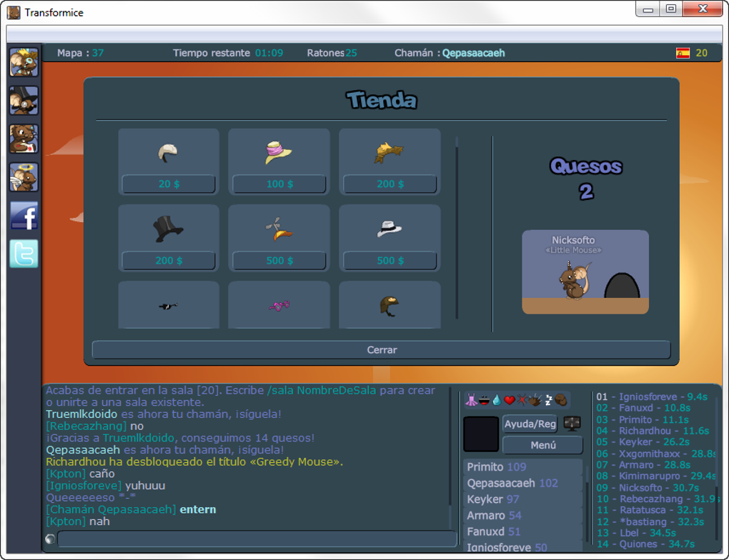
Task: Select player Armaro 54 in score list
Action: coord(522,516)
